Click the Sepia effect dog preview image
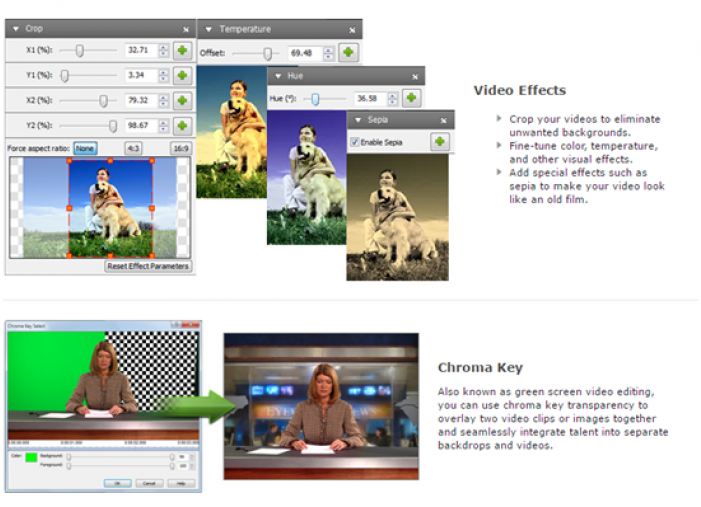The image size is (701, 507). pos(397,218)
